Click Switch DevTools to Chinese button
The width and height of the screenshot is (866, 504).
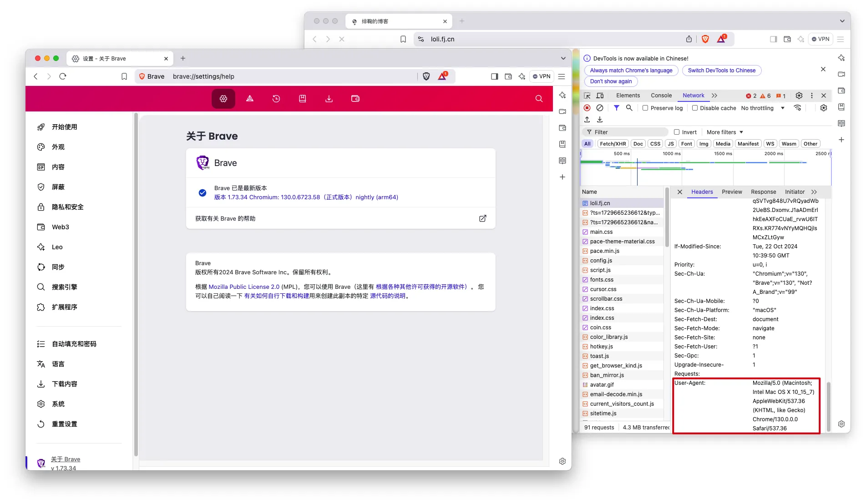721,71
